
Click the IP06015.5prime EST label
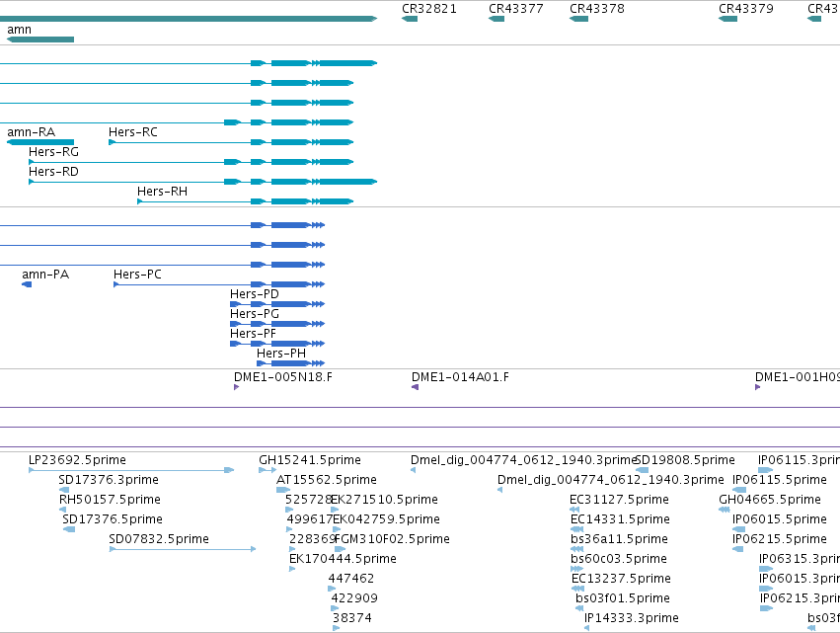pos(780,519)
